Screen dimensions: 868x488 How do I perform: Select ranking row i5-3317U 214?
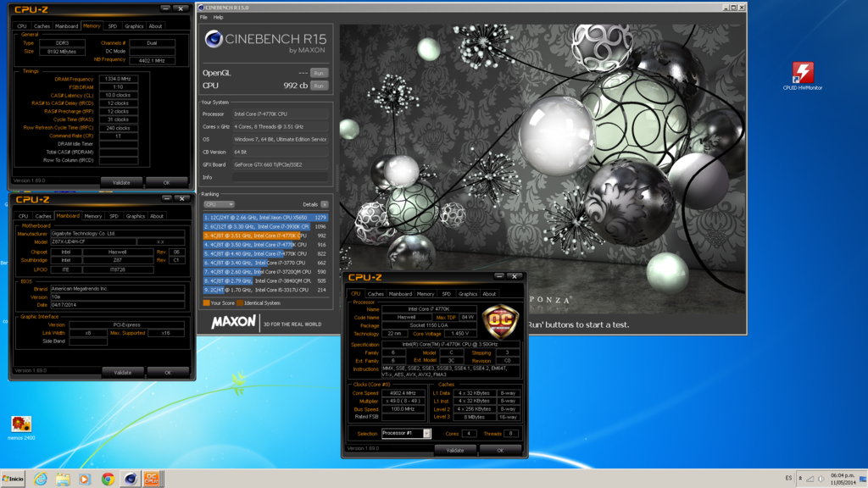point(265,290)
